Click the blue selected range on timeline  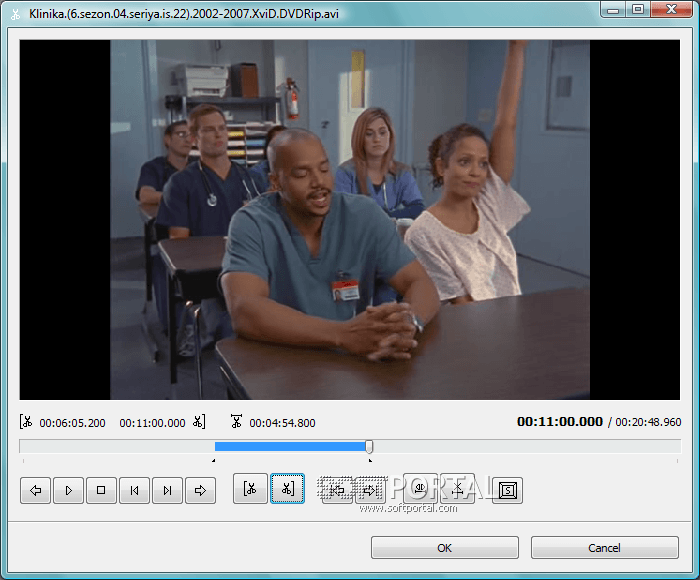click(290, 446)
